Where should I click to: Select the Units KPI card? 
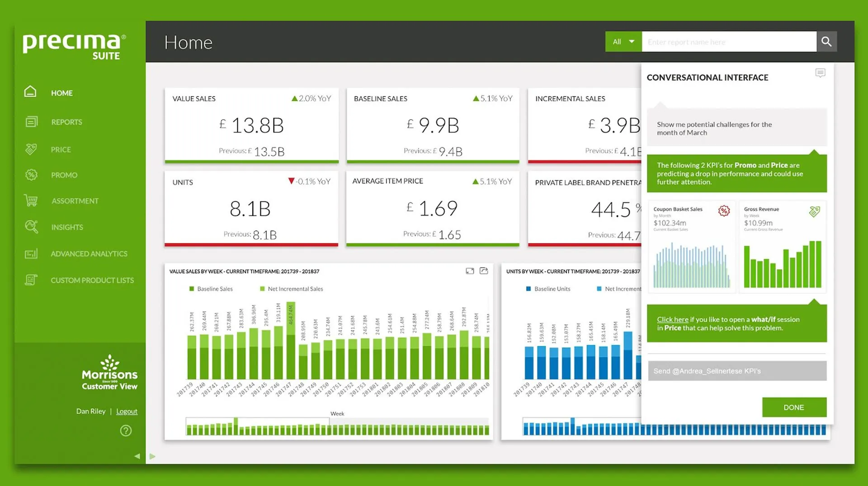[251, 209]
